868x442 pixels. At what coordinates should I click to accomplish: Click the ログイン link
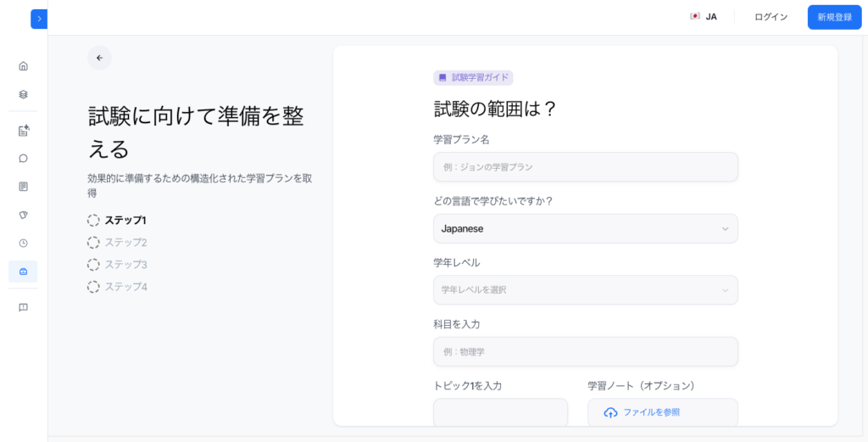click(x=771, y=17)
